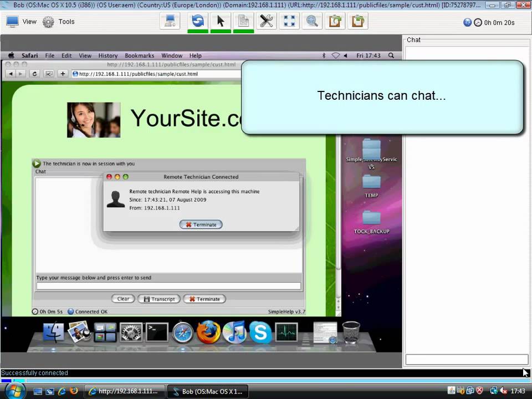Screen dimensions: 532x399
Task: Open Safari's Bookmarks menu
Action: [140, 55]
